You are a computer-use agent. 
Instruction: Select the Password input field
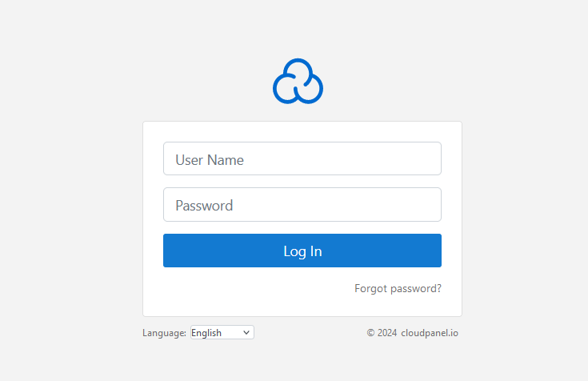click(x=302, y=205)
